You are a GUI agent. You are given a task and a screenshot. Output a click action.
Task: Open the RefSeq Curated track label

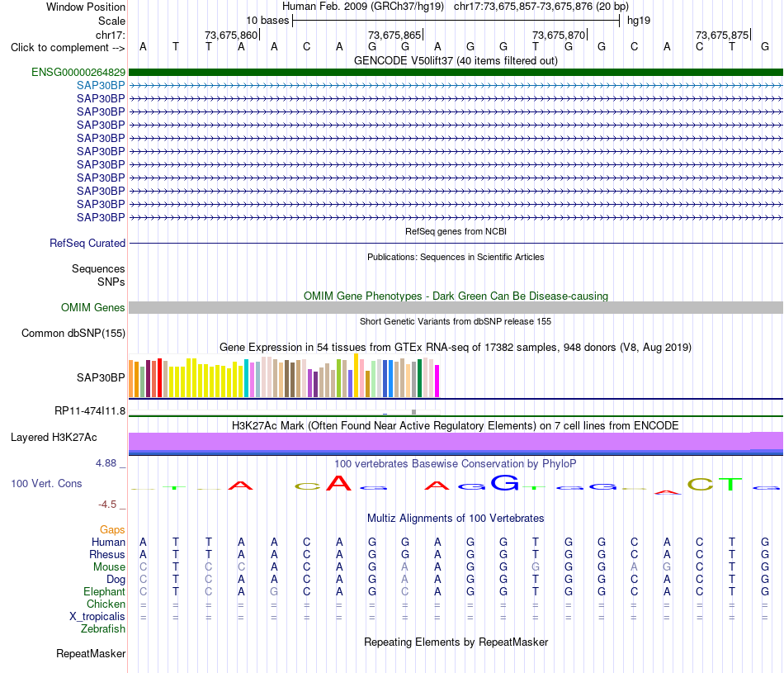pos(87,243)
